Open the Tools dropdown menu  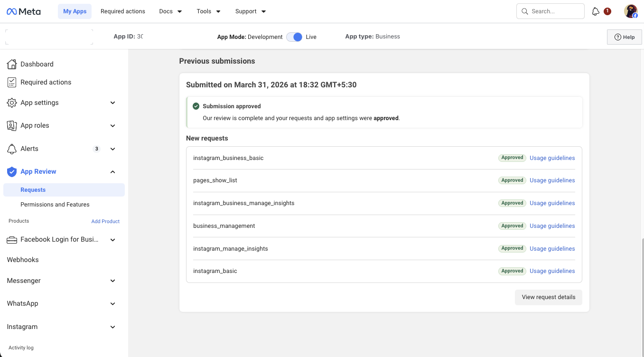[x=208, y=11]
